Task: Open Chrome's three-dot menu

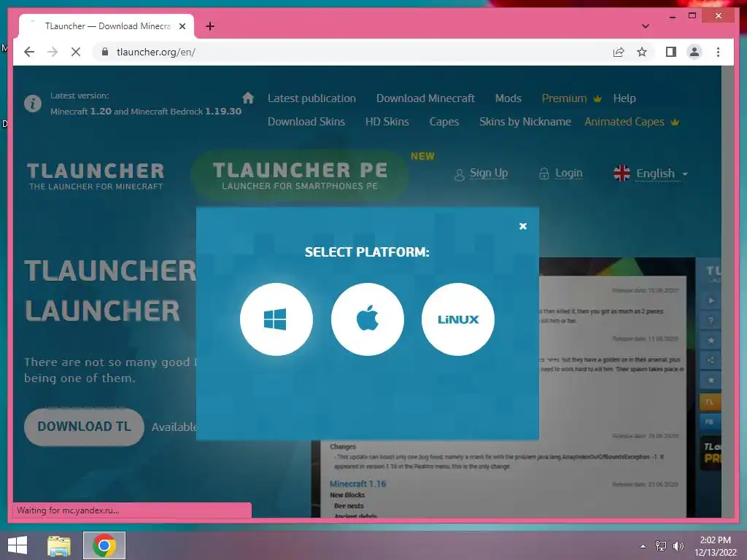Action: pyautogui.click(x=718, y=52)
